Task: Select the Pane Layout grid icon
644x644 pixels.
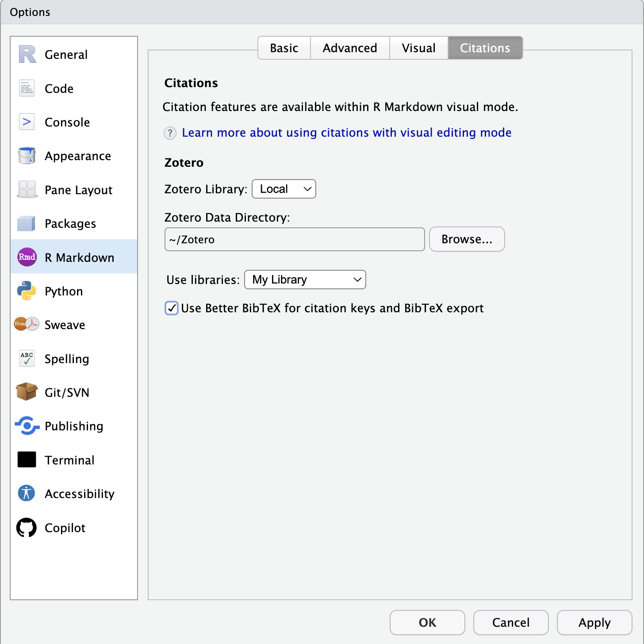Action: (26, 189)
